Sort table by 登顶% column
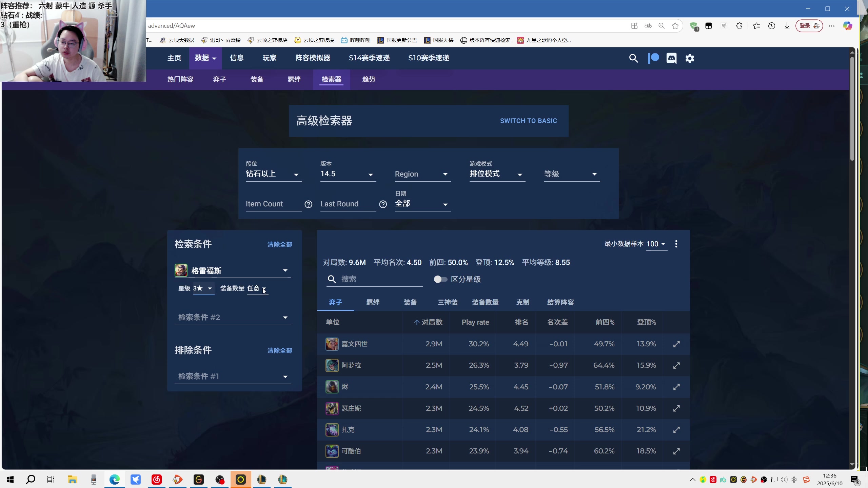Viewport: 868px width, 488px height. pyautogui.click(x=646, y=322)
